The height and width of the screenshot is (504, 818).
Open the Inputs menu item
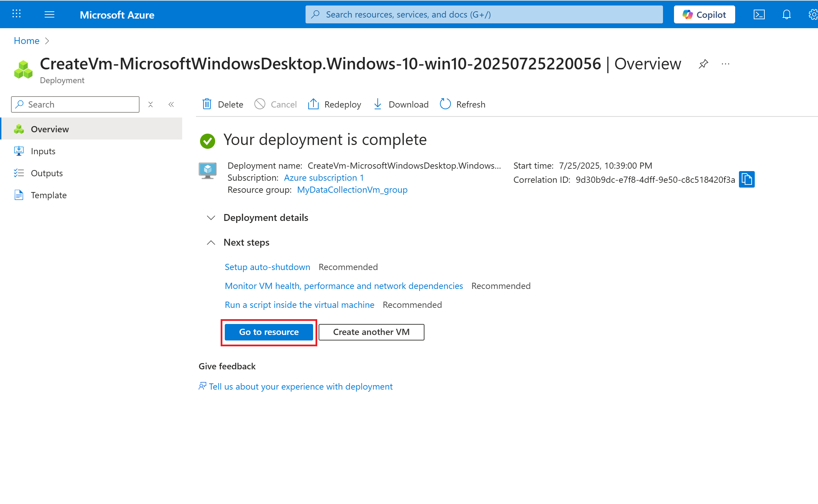coord(43,151)
